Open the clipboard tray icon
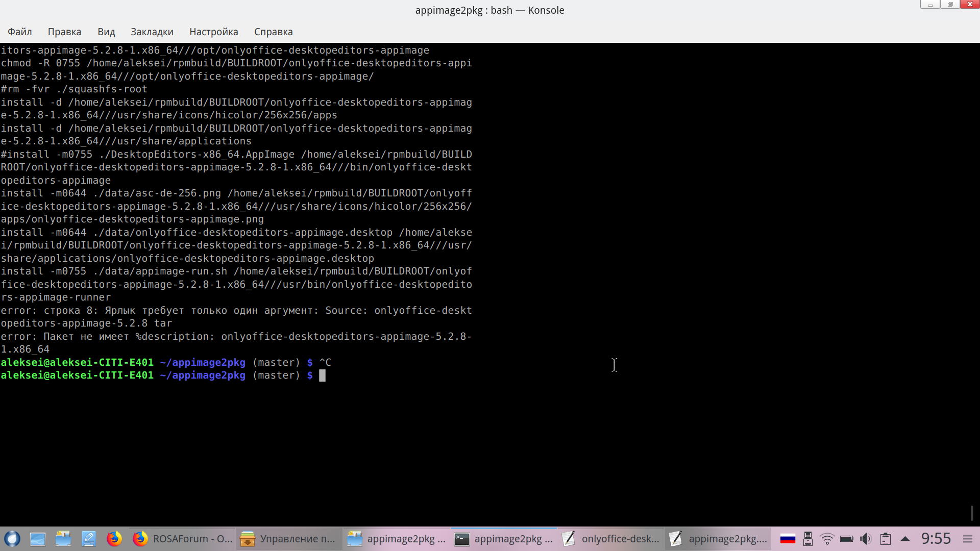The image size is (980, 551). click(886, 539)
